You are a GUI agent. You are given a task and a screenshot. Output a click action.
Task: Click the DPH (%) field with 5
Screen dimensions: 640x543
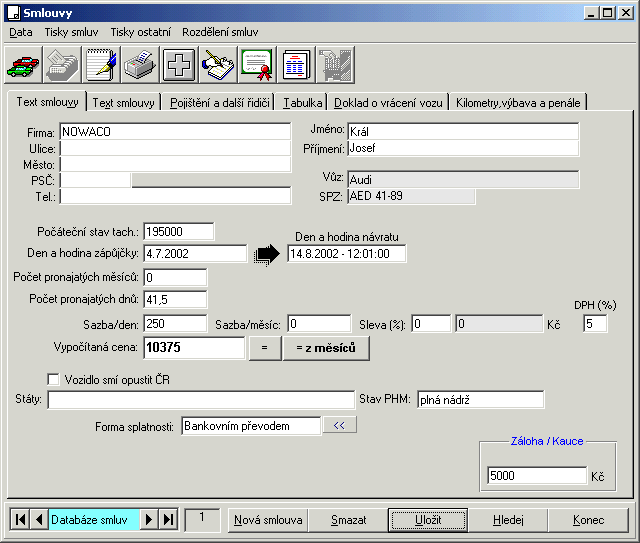pyautogui.click(x=596, y=324)
